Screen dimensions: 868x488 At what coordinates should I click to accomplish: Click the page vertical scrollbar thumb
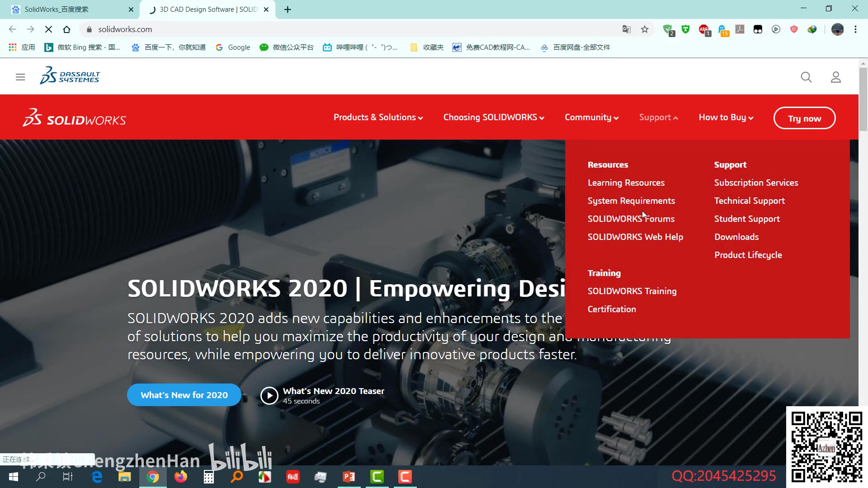[863, 99]
